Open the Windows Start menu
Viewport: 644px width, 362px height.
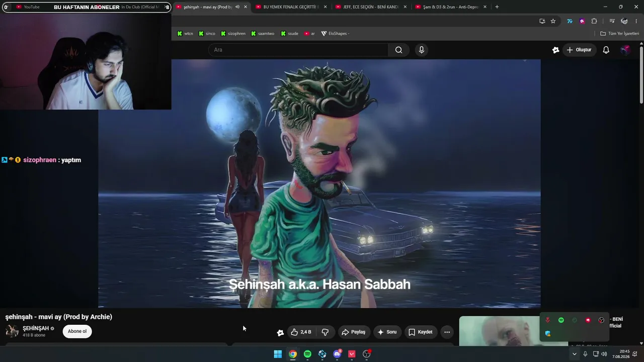tap(278, 354)
